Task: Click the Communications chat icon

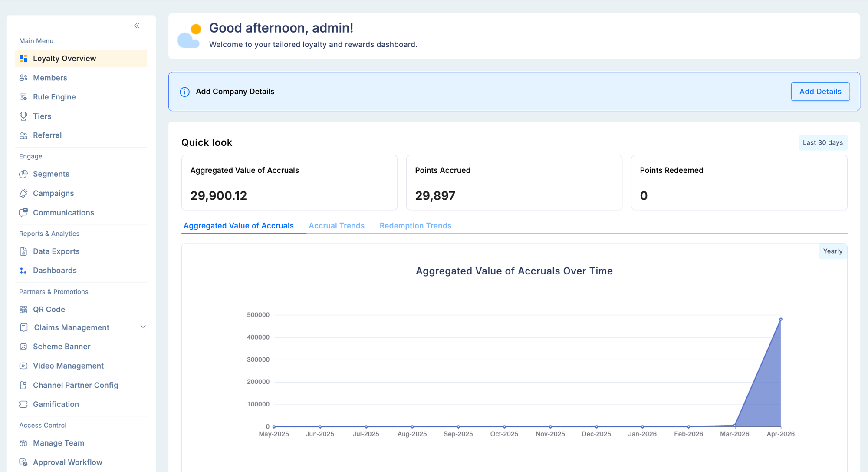Action: pyautogui.click(x=23, y=213)
